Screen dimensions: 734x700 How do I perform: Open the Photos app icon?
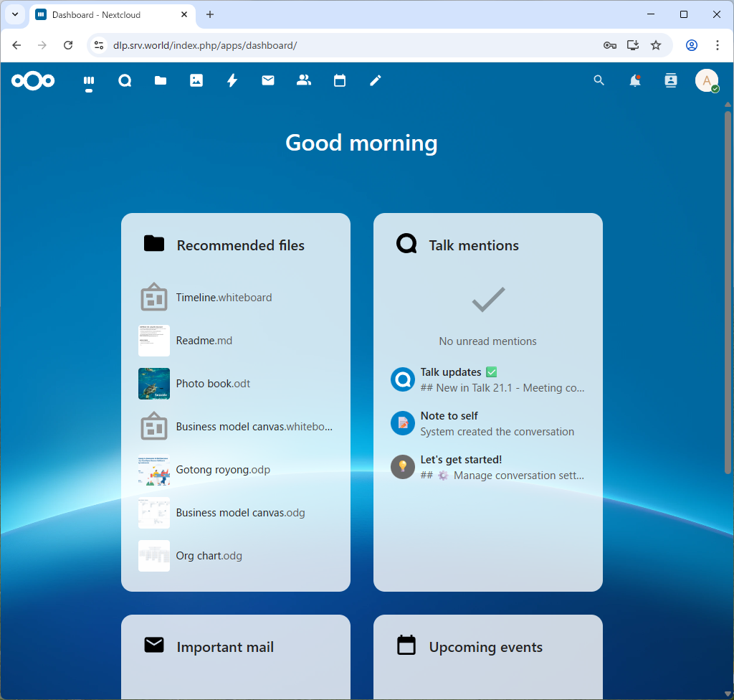coord(196,81)
